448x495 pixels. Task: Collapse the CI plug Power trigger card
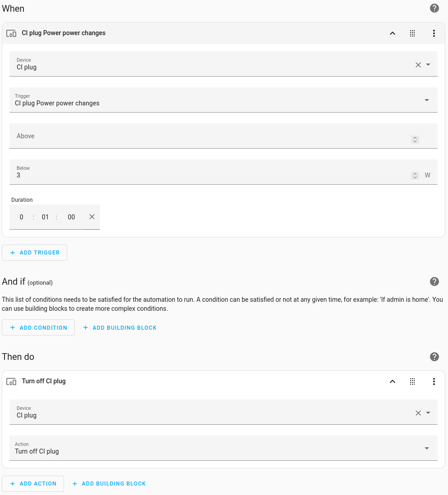coord(393,33)
